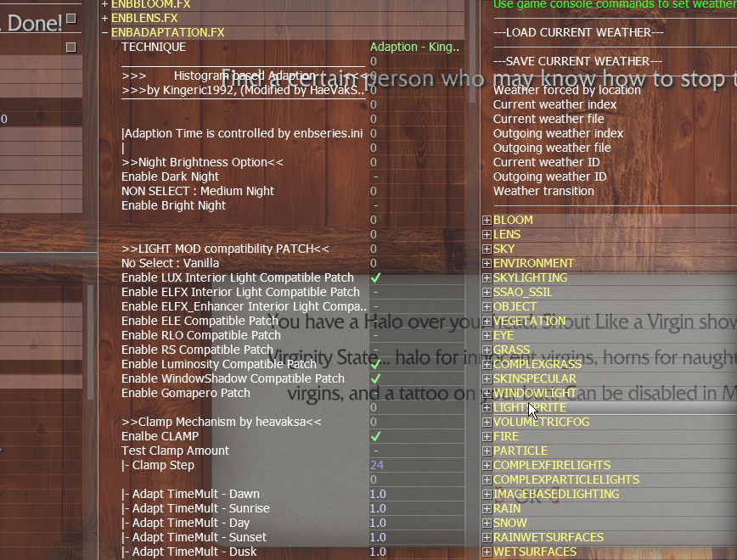Select the 'Weather forced by location' row
This screenshot has height=560, width=737.
point(567,90)
